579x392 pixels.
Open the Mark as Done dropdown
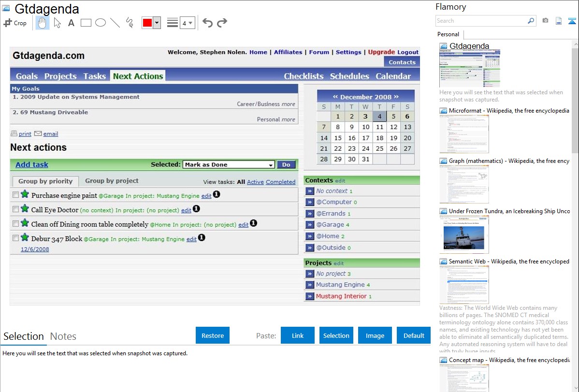229,165
